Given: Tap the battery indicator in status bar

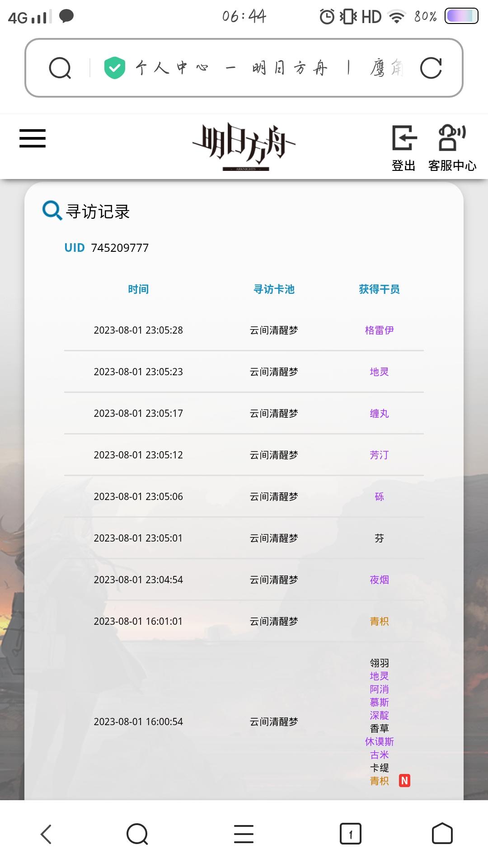Looking at the screenshot, I should (461, 16).
